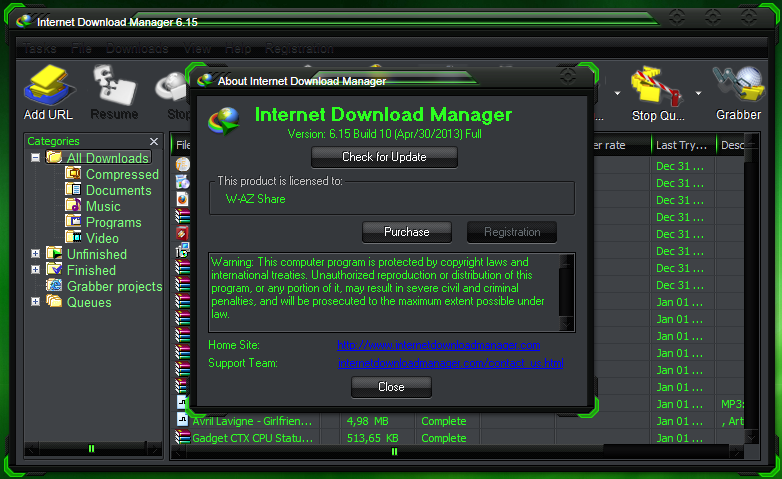This screenshot has height=479, width=782.
Task: Click the All Downloads folder icon
Action: coord(54,158)
